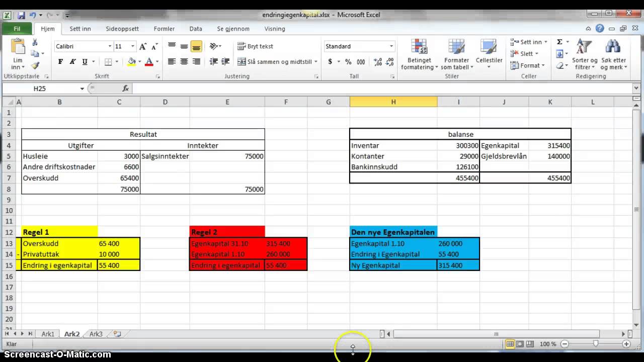Align text right
Viewport: 644px width, 362px height.
pyautogui.click(x=196, y=62)
